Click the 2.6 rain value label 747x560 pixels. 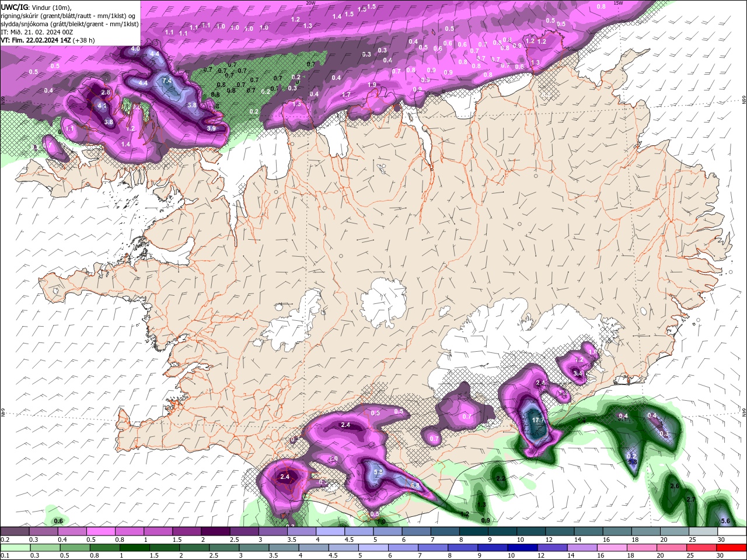click(x=675, y=486)
